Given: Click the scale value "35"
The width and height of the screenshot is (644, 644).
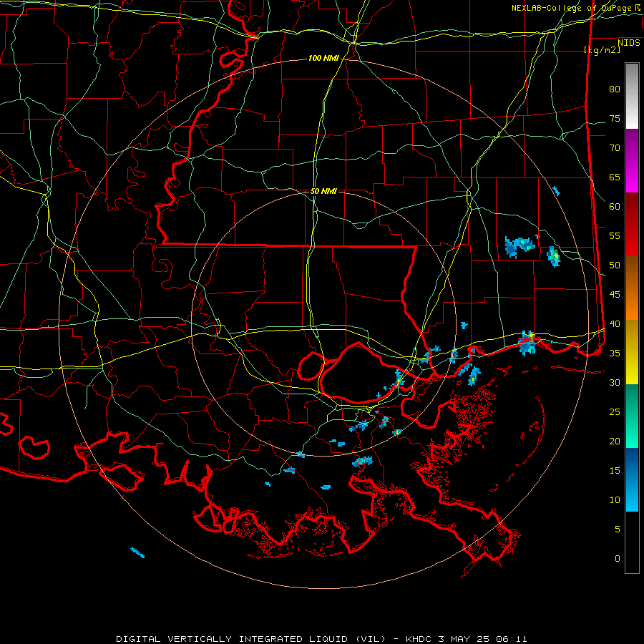Looking at the screenshot, I should (x=615, y=353).
